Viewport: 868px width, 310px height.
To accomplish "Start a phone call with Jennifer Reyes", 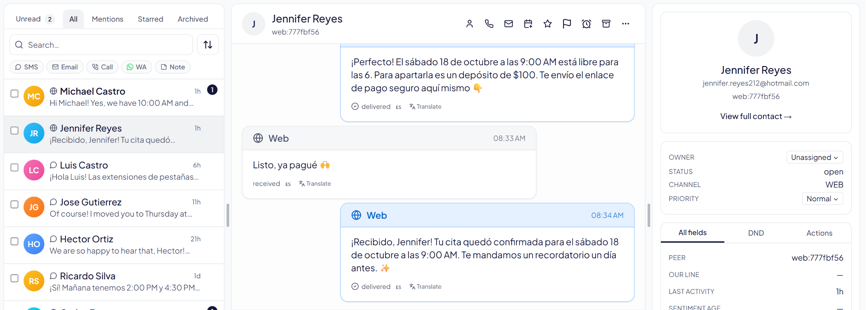I will click(x=489, y=24).
